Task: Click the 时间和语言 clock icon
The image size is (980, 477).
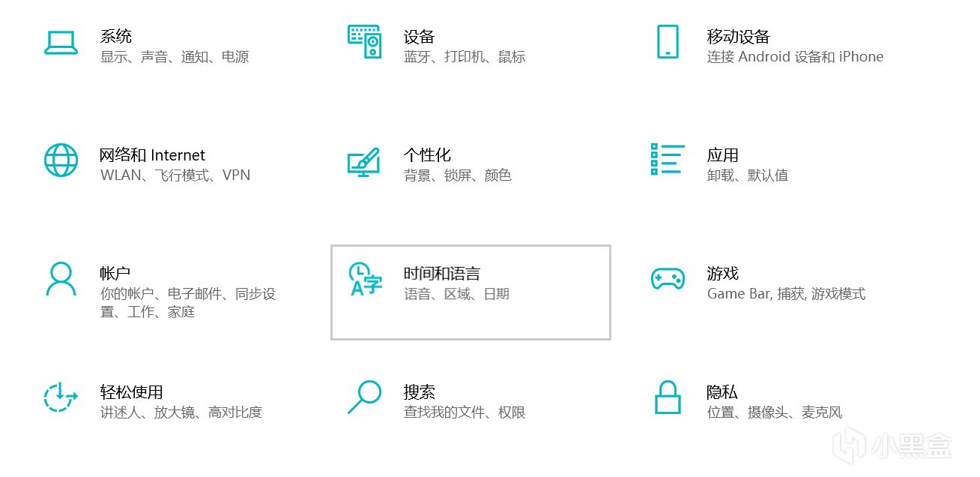Action: [365, 278]
